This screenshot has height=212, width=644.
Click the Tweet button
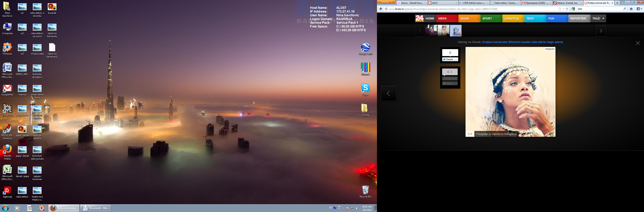450,59
